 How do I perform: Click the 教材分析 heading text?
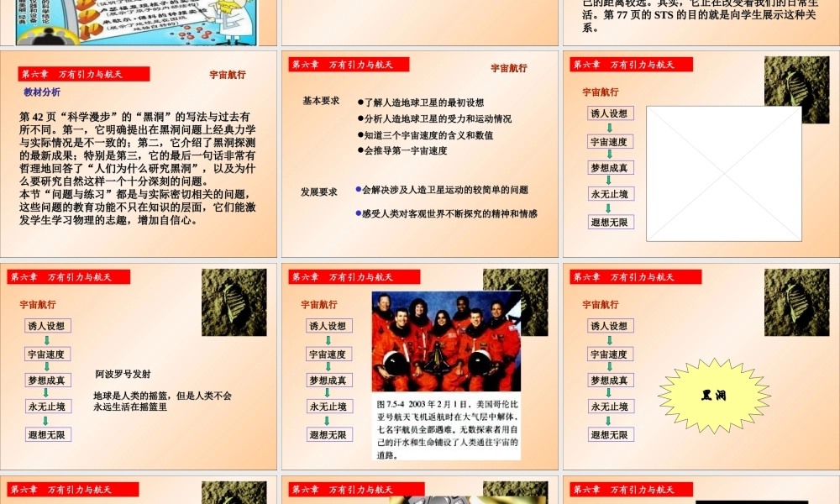42,92
